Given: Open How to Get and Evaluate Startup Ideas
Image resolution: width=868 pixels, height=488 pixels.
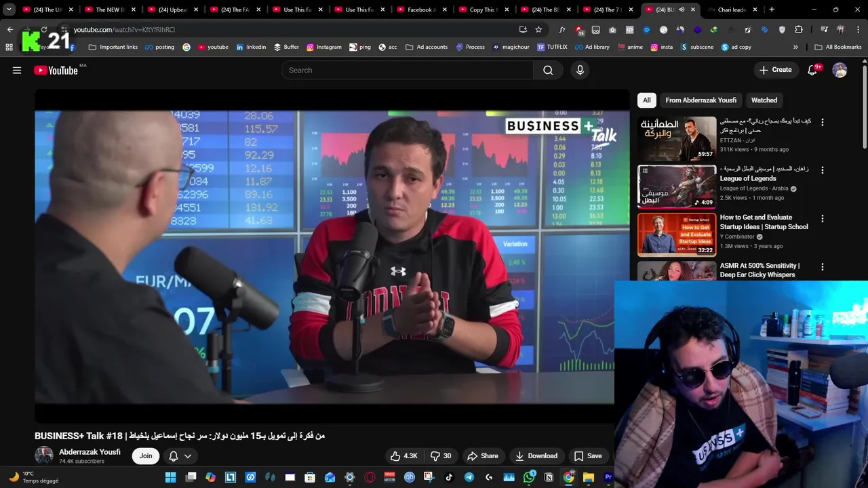Looking at the screenshot, I should (x=764, y=222).
